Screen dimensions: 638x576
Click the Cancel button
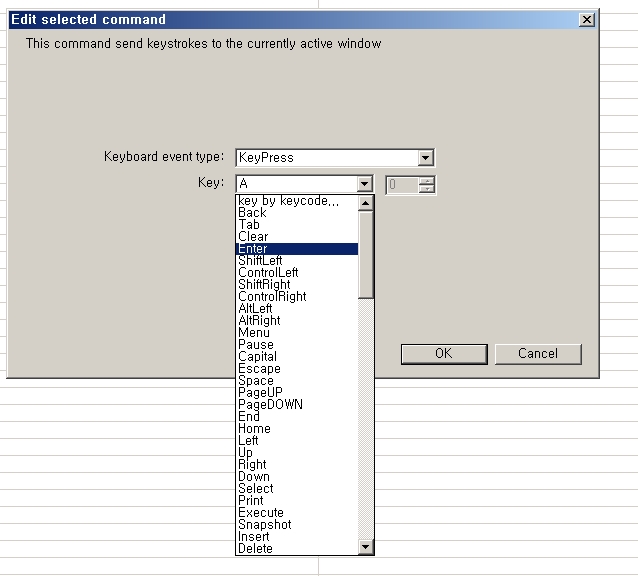[538, 354]
